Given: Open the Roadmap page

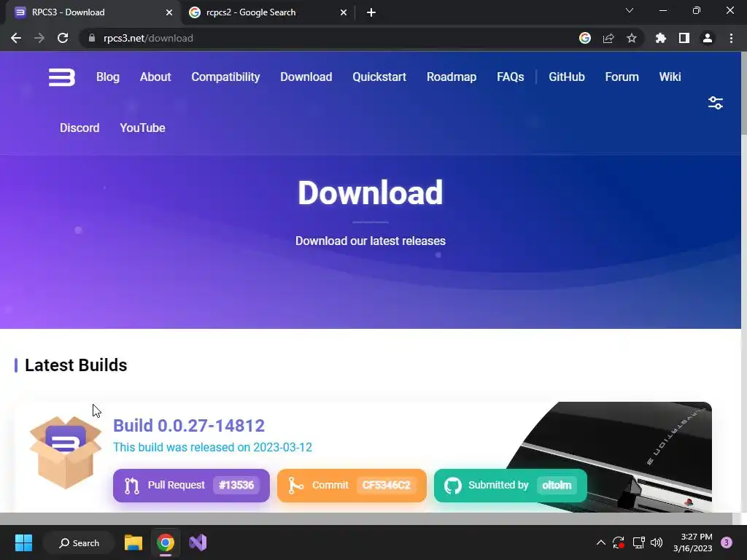Looking at the screenshot, I should point(451,77).
